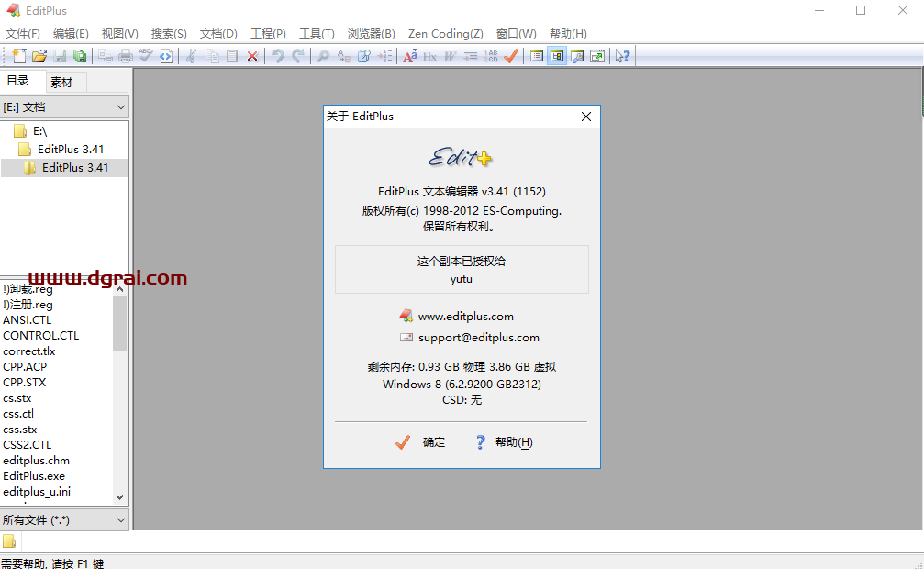Create a new document

[x=19, y=56]
